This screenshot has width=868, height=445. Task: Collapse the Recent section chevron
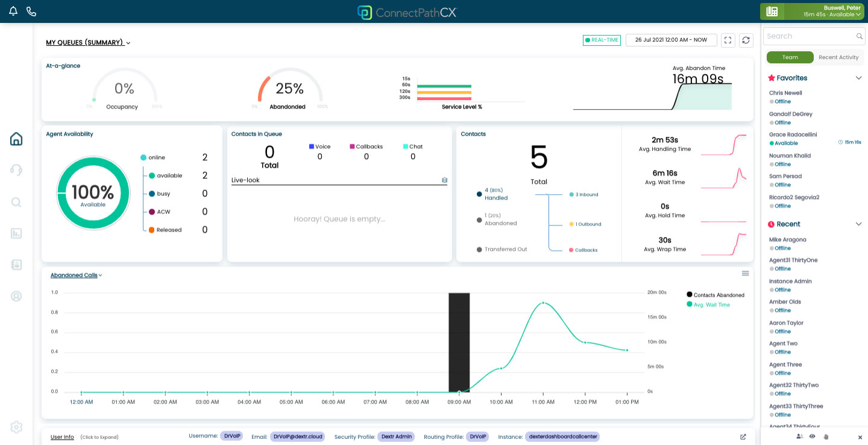tap(859, 224)
